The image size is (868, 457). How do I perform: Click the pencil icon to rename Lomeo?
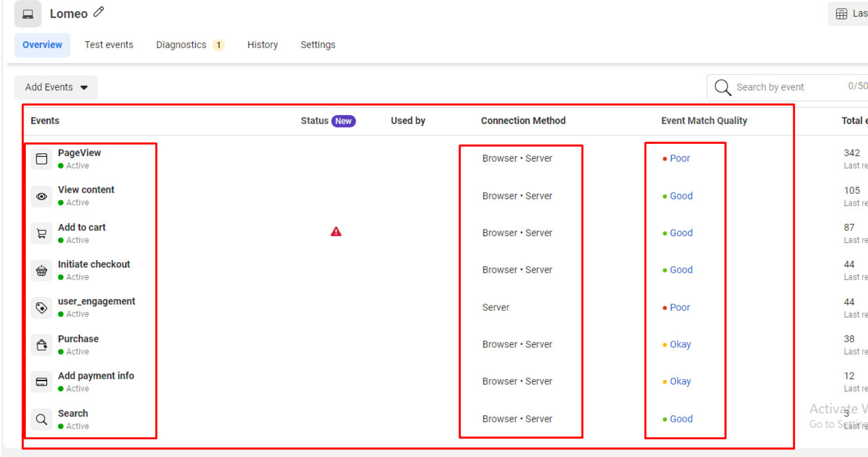[99, 12]
